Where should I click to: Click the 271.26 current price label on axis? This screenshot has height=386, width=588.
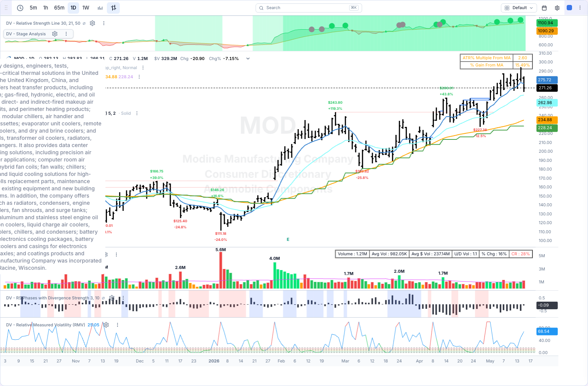[x=547, y=88]
